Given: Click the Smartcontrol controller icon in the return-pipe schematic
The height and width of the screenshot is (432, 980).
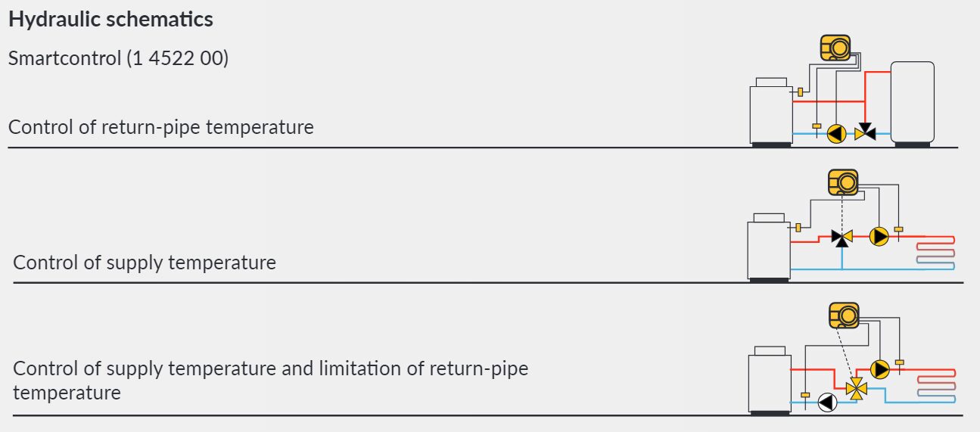Looking at the screenshot, I should pos(835,48).
